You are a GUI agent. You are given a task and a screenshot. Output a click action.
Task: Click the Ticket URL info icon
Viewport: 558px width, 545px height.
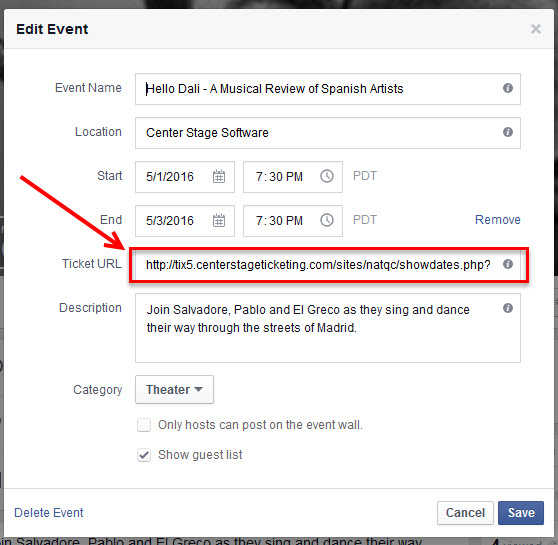pos(507,264)
